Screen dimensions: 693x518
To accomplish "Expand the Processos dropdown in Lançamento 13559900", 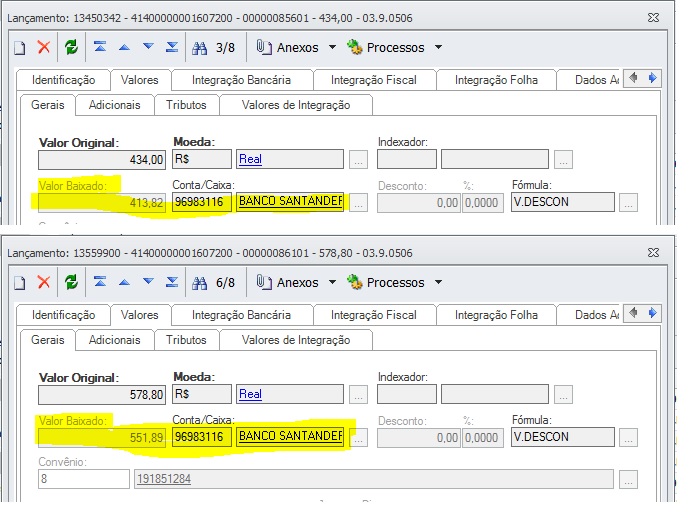I will click(x=438, y=283).
